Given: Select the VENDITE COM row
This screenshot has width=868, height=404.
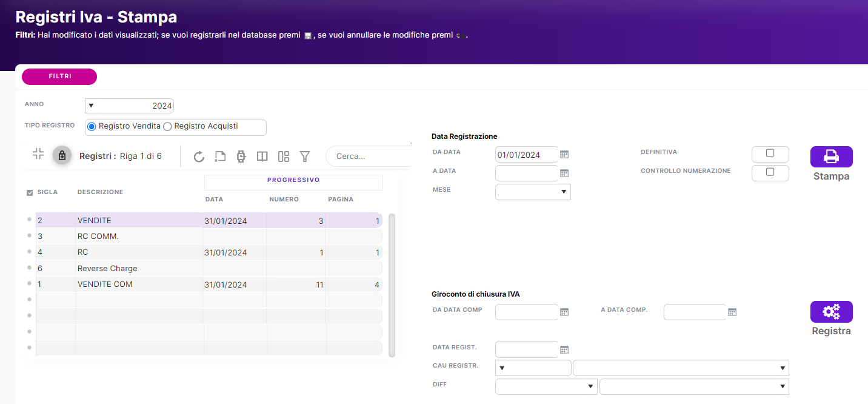Looking at the screenshot, I should [x=209, y=284].
